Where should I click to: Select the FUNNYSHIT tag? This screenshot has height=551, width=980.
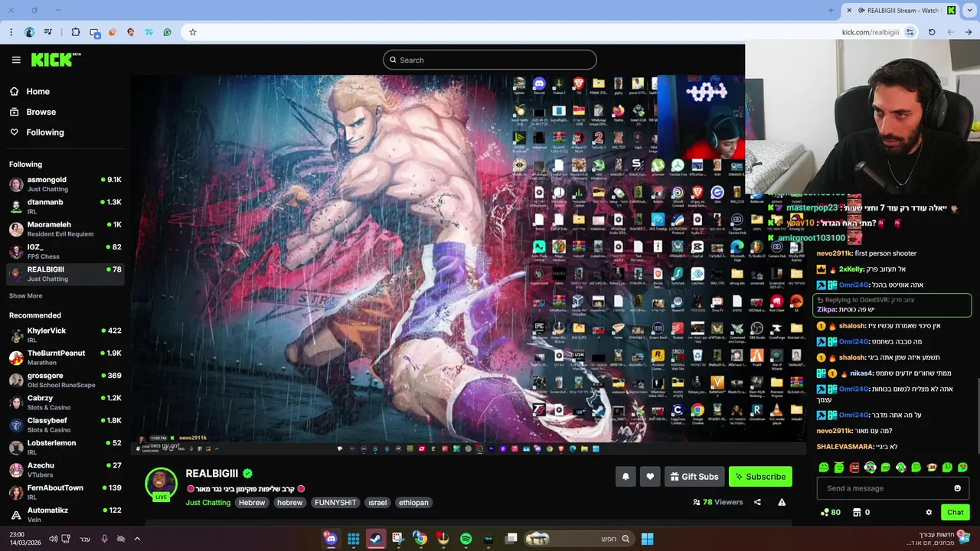pyautogui.click(x=335, y=503)
